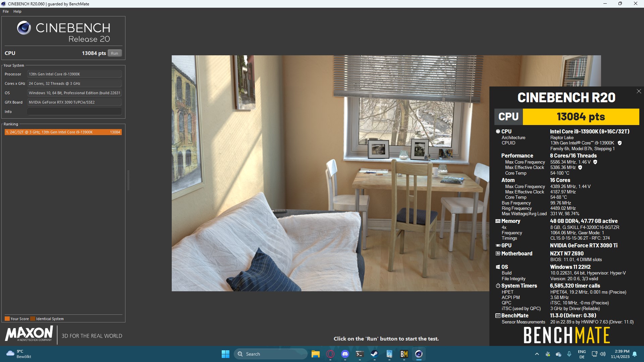Open the Terminal from taskbar
644x362 pixels.
(360, 354)
